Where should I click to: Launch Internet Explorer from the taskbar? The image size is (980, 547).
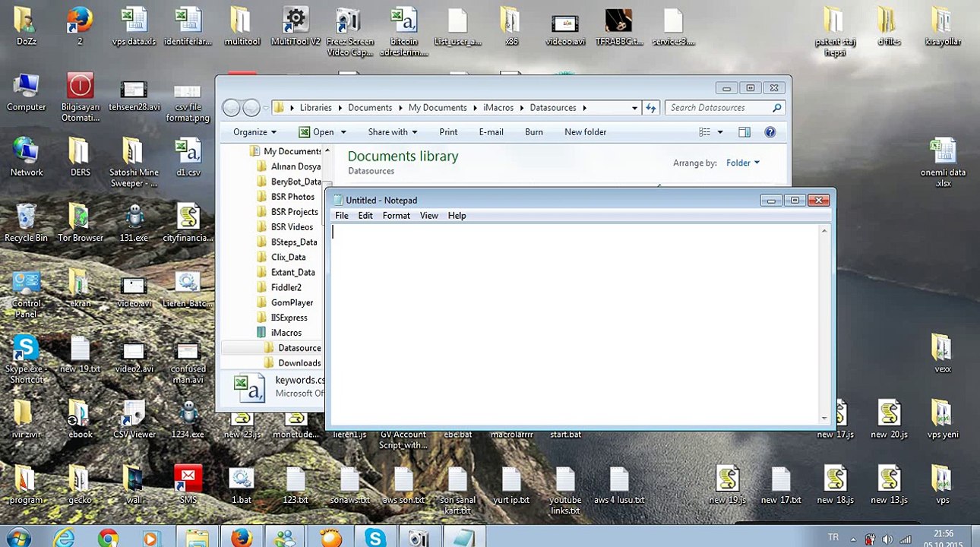click(64, 538)
